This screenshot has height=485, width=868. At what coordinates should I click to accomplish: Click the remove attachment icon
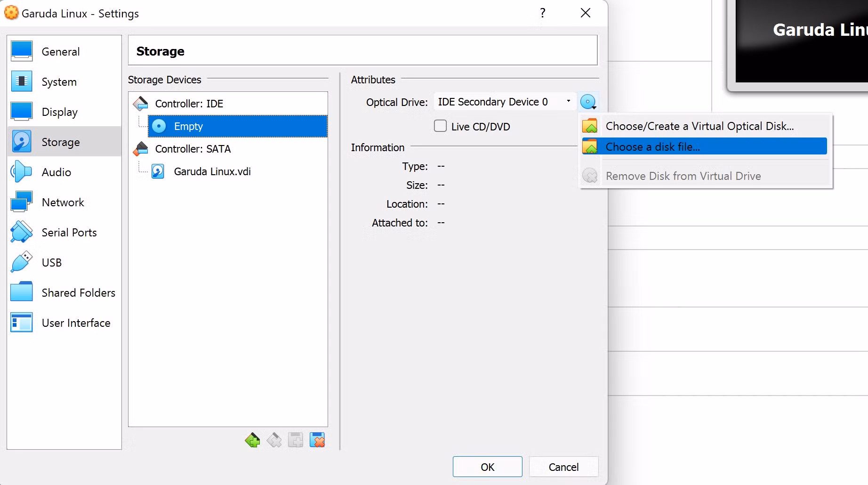(x=317, y=440)
